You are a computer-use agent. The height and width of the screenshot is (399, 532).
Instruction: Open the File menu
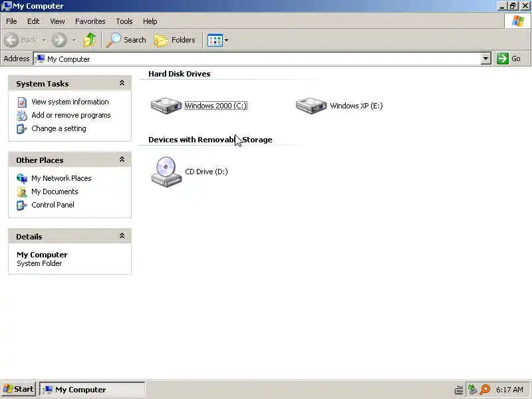11,21
